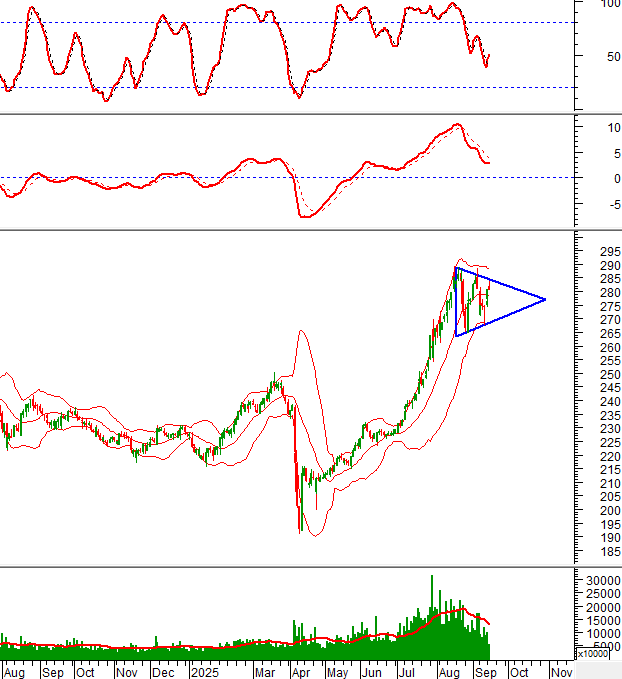Select the -5 label on MACD scale
The height and width of the screenshot is (679, 622).
click(x=615, y=205)
